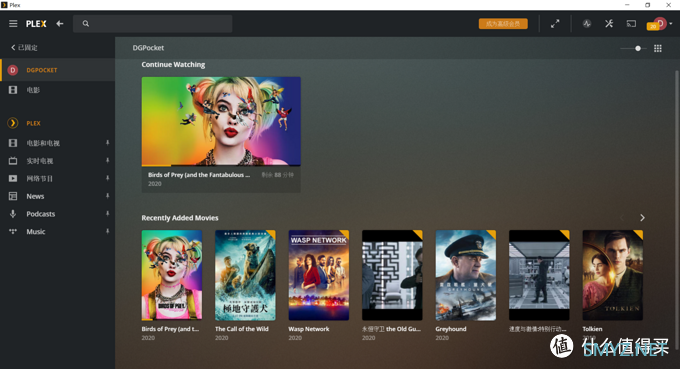Click Greyhound title text
The height and width of the screenshot is (369, 680).
(x=451, y=329)
